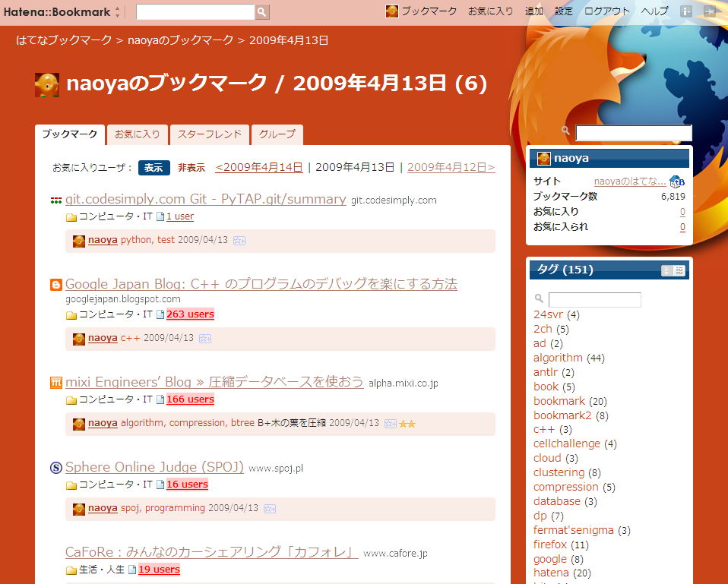Open the naoyaのはてな... site link
Viewport: 728px width, 584px height.
pyautogui.click(x=630, y=182)
